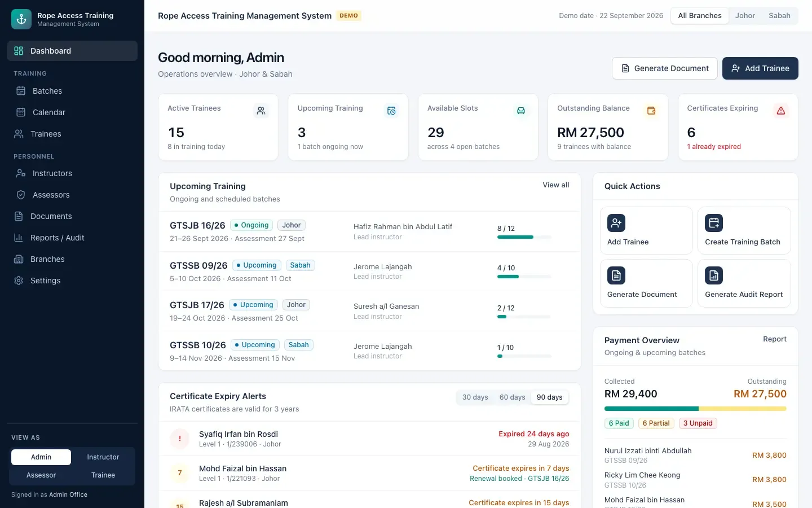The width and height of the screenshot is (812, 508).
Task: Switch view to Assessor role
Action: (x=41, y=475)
